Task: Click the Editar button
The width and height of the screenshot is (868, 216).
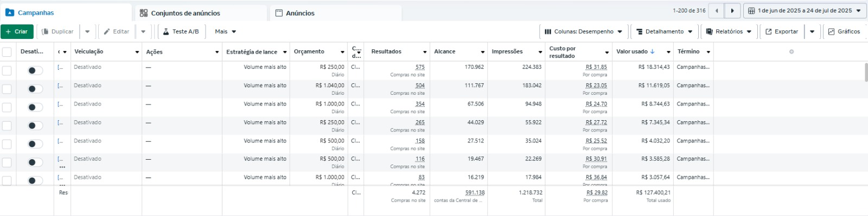Action: click(117, 31)
